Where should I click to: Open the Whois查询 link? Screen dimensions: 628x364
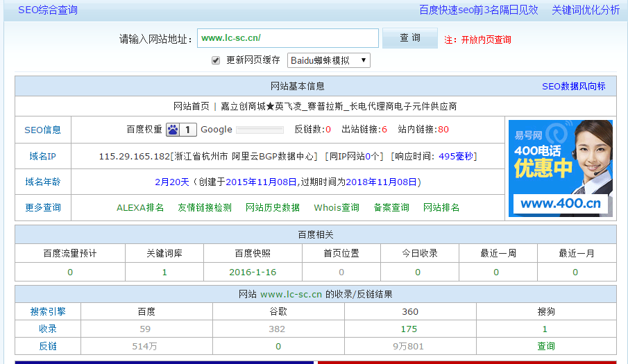point(337,207)
